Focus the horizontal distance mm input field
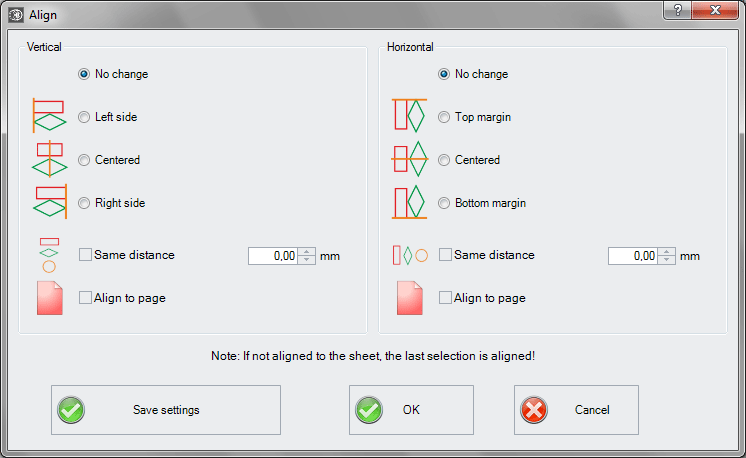Image resolution: width=746 pixels, height=458 pixels. click(x=634, y=256)
